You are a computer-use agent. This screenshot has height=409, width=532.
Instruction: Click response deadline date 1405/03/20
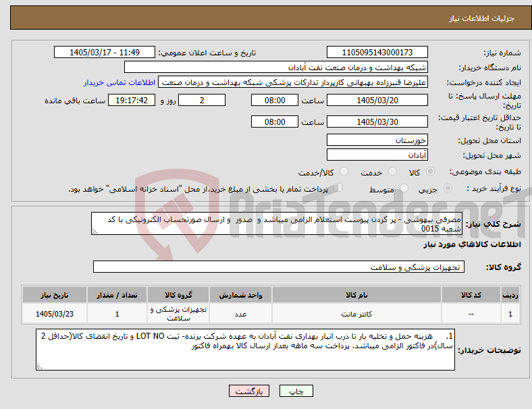pos(377,101)
